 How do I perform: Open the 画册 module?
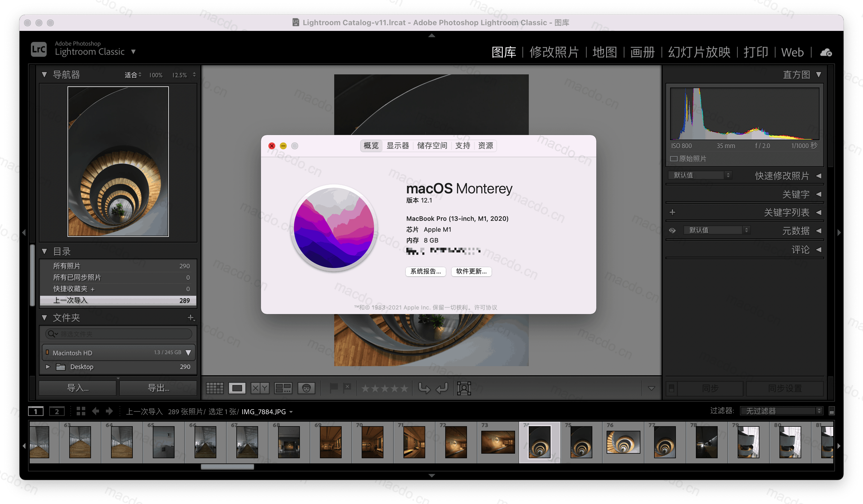tap(642, 52)
